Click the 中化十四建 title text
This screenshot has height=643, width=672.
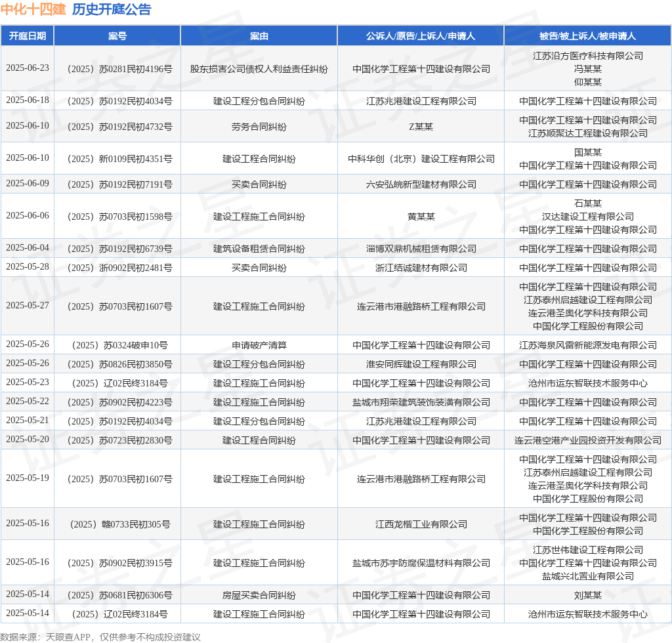point(33,9)
